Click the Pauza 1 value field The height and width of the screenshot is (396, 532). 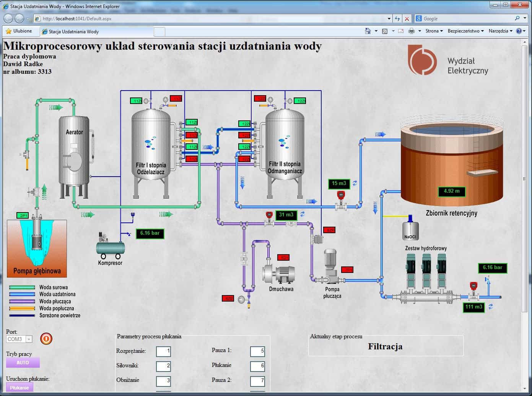click(x=257, y=351)
